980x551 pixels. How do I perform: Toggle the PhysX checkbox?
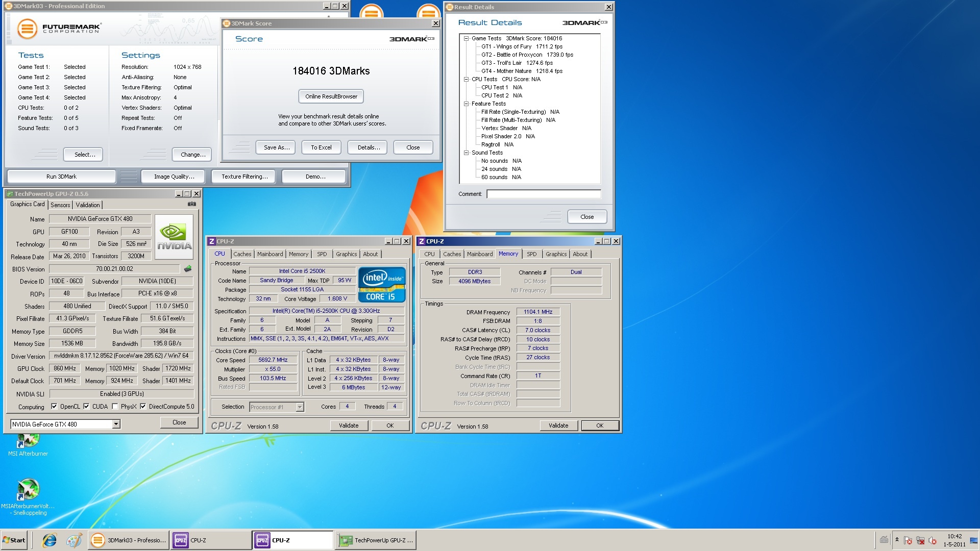[115, 407]
